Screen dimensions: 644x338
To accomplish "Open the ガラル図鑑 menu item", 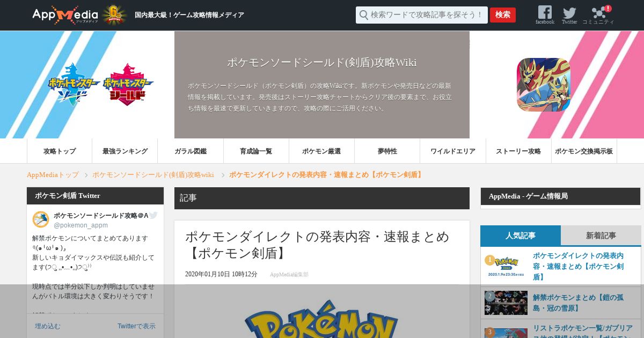I will tap(191, 151).
